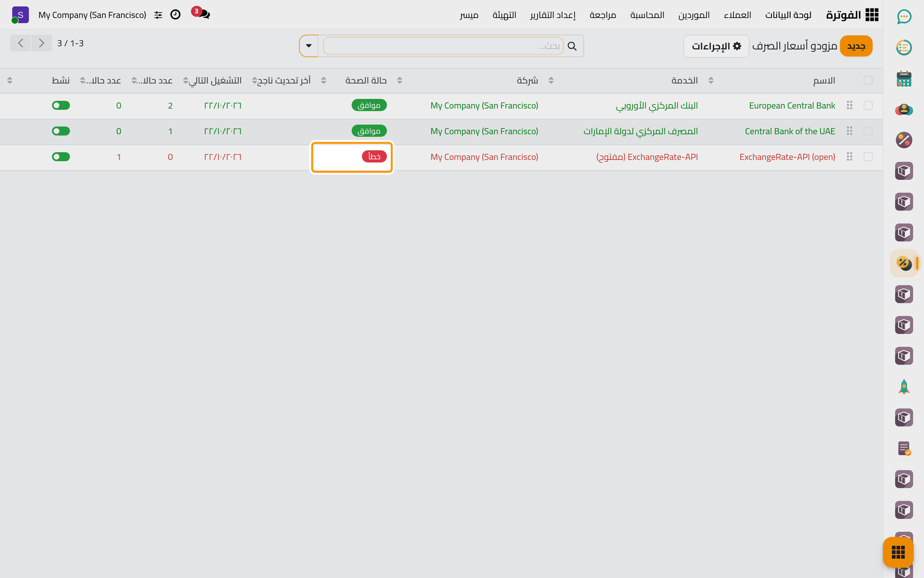
Task: Open the الموردين menu
Action: point(694,15)
